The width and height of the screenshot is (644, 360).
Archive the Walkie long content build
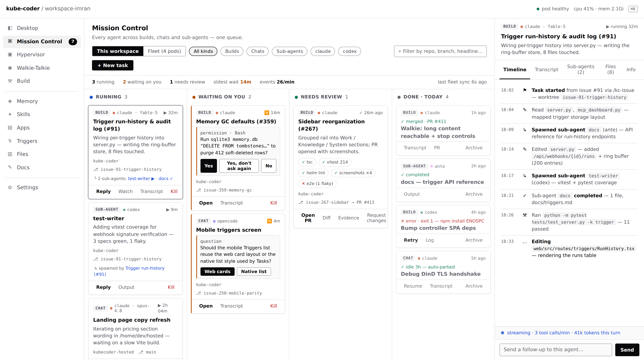(x=474, y=148)
